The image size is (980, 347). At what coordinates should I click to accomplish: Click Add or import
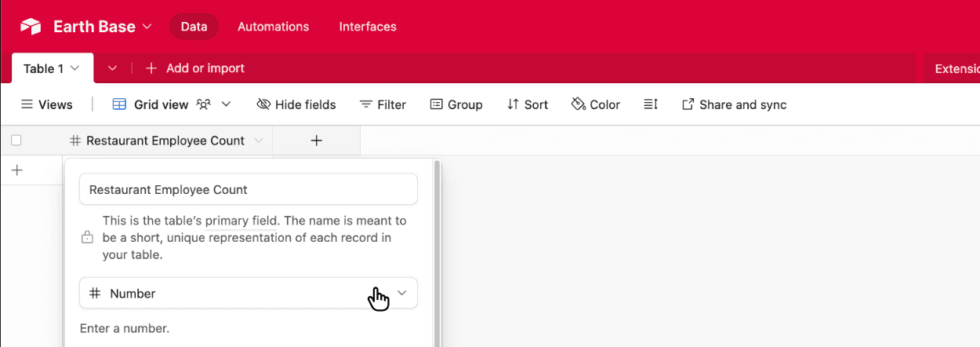pos(195,68)
